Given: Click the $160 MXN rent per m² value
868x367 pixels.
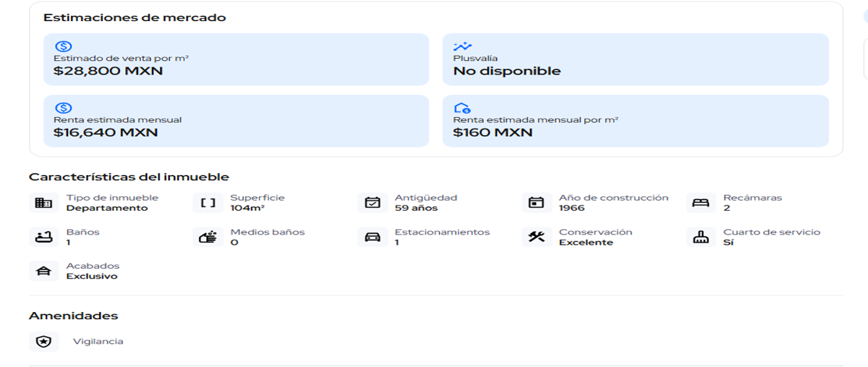Looking at the screenshot, I should tap(493, 132).
